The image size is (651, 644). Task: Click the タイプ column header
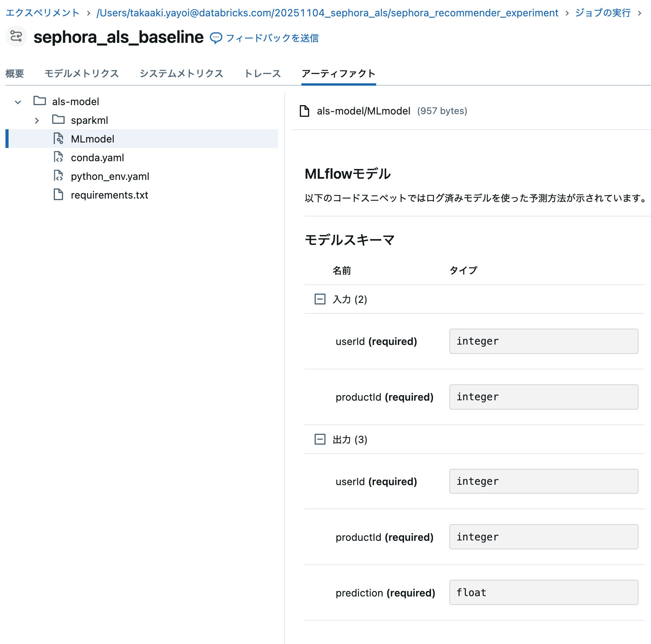[x=463, y=270]
